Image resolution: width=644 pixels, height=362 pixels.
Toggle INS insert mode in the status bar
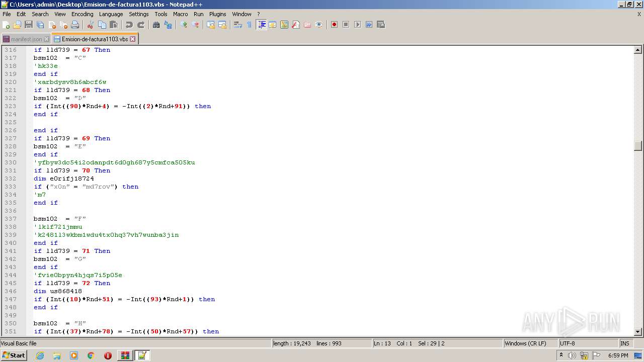(625, 343)
